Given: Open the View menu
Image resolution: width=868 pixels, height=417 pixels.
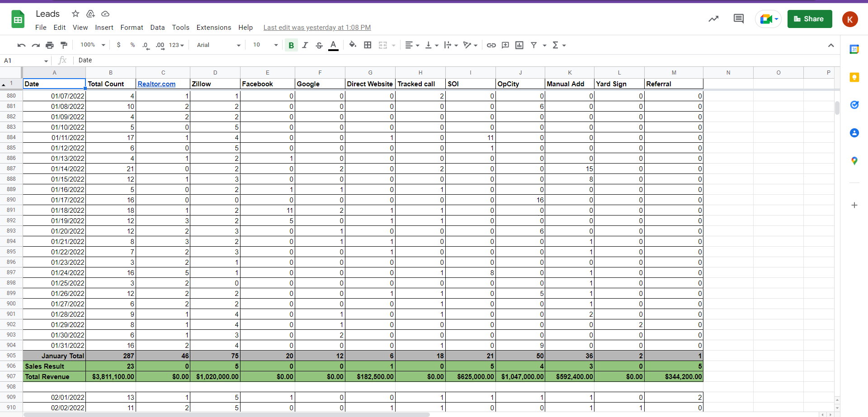Looking at the screenshot, I should pyautogui.click(x=80, y=28).
